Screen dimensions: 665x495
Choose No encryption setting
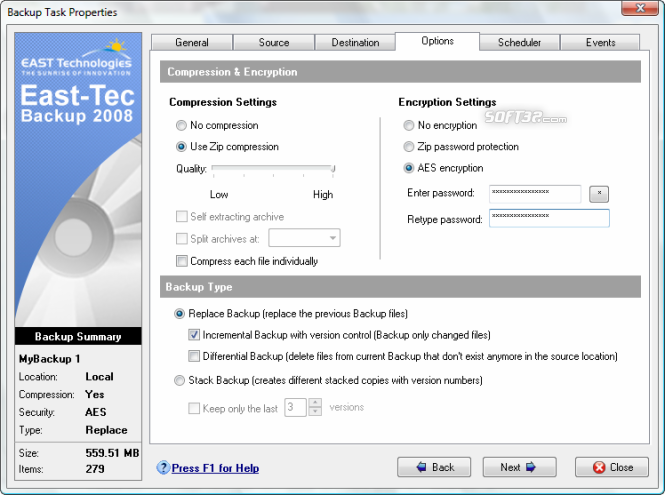coord(408,126)
